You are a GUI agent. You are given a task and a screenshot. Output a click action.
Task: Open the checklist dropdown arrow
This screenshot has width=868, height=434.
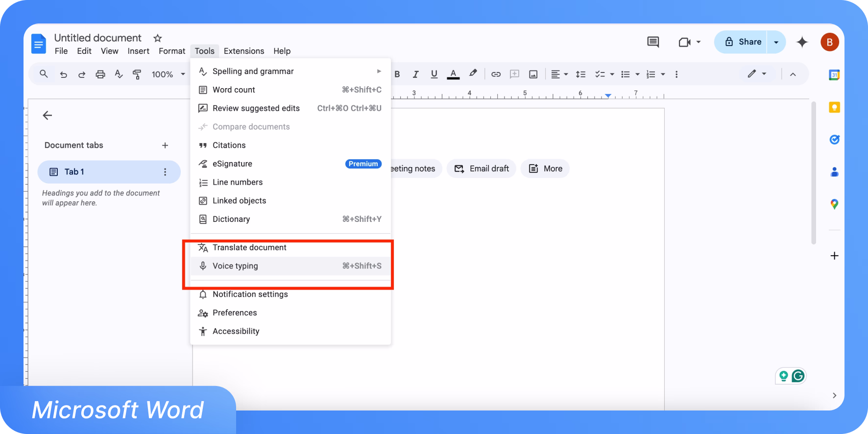(612, 74)
